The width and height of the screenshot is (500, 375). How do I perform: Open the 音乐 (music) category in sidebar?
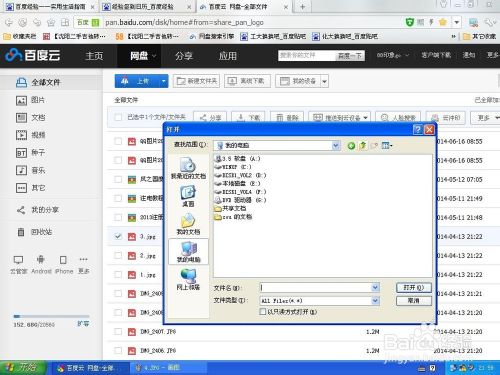pyautogui.click(x=30, y=170)
